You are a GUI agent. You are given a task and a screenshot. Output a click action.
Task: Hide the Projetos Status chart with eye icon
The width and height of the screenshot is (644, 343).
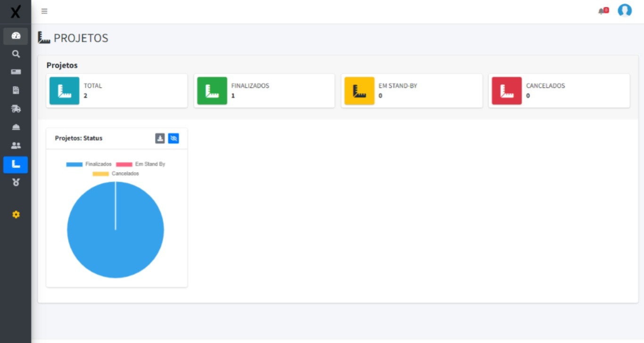(173, 138)
